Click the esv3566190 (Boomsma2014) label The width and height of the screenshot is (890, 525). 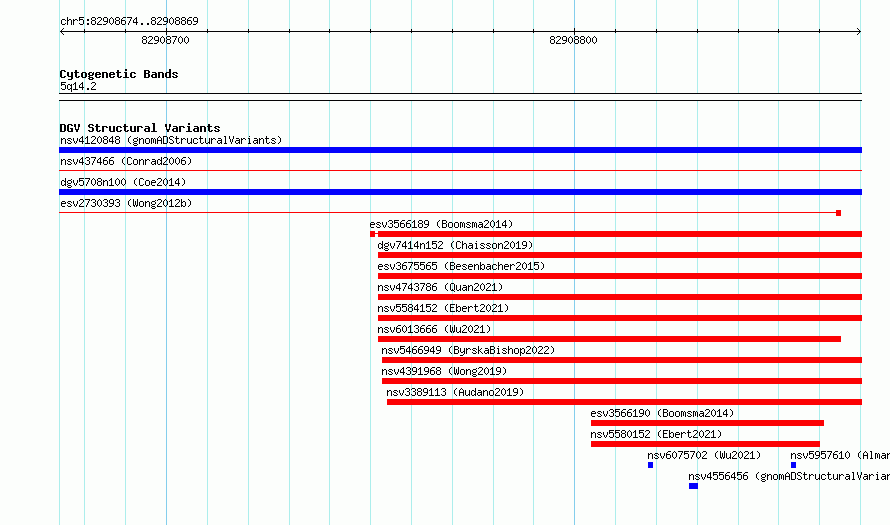point(662,413)
